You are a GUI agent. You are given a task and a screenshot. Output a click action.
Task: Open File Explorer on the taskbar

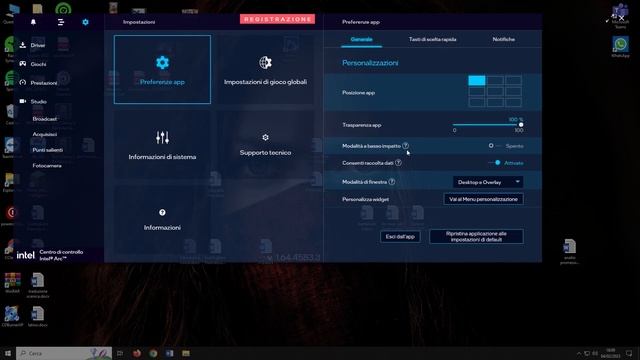click(186, 353)
